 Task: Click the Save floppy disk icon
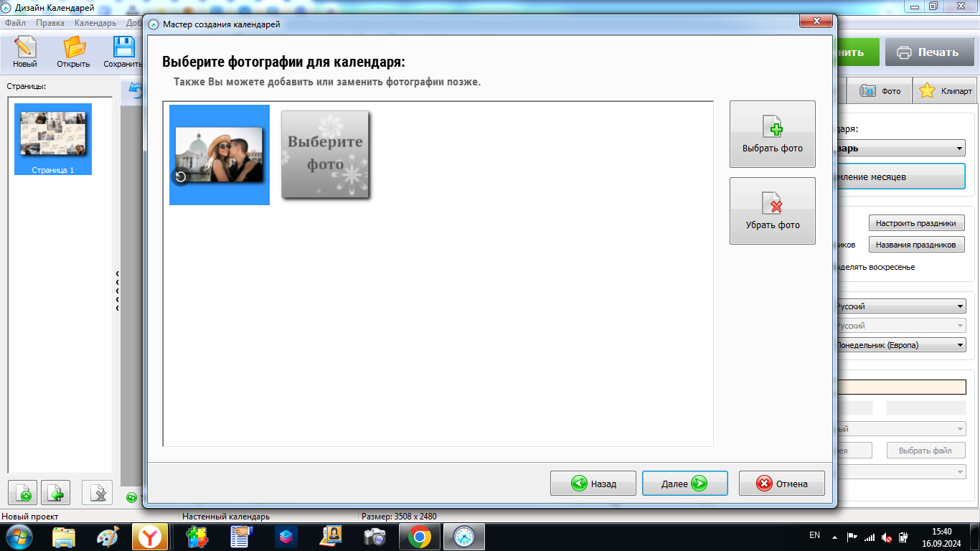(123, 49)
